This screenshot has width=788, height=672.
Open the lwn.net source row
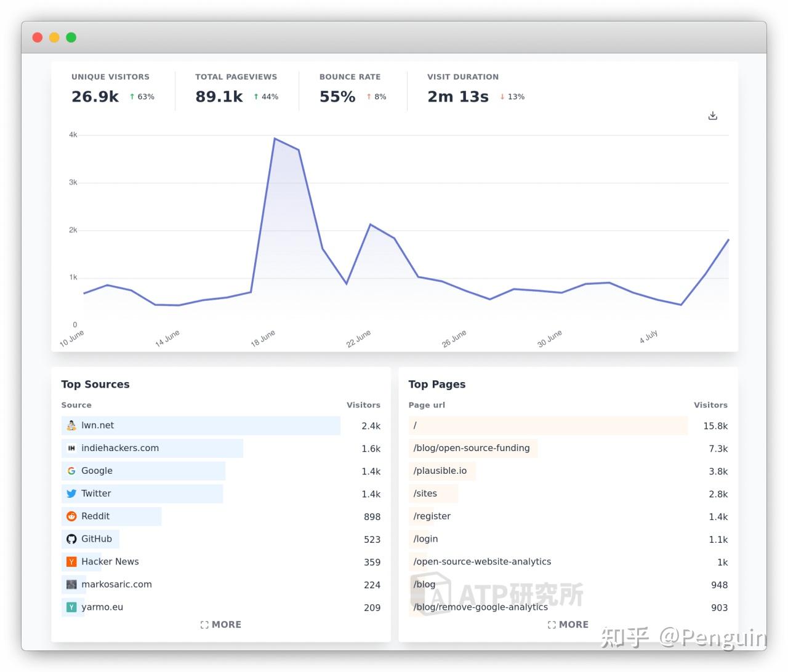point(221,425)
